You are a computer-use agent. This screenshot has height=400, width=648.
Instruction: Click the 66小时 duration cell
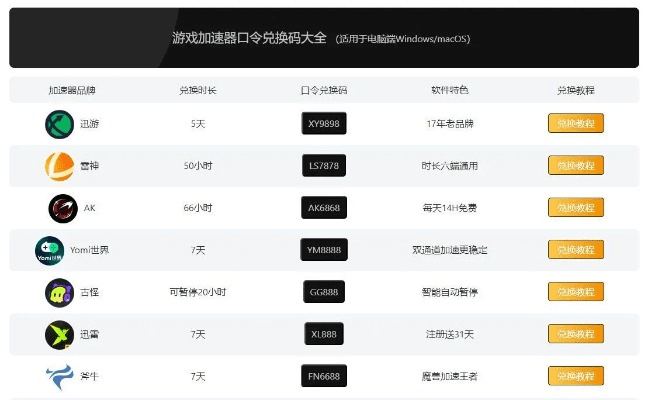pos(198,208)
